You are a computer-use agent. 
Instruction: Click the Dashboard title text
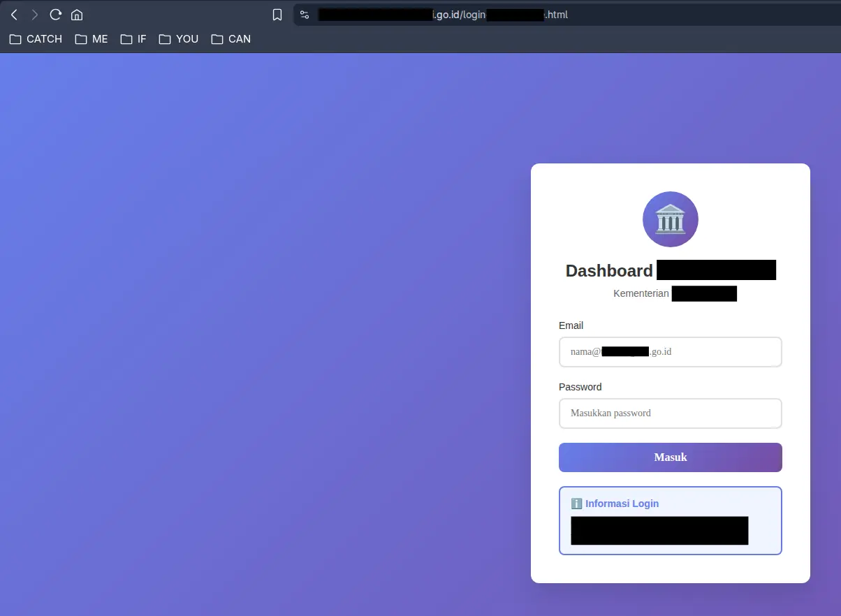click(609, 271)
